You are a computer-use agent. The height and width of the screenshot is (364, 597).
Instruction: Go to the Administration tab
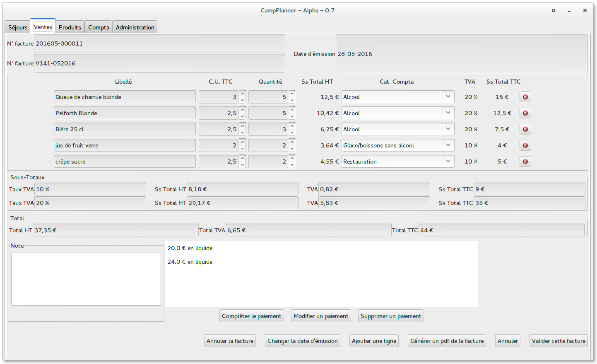[x=135, y=27]
